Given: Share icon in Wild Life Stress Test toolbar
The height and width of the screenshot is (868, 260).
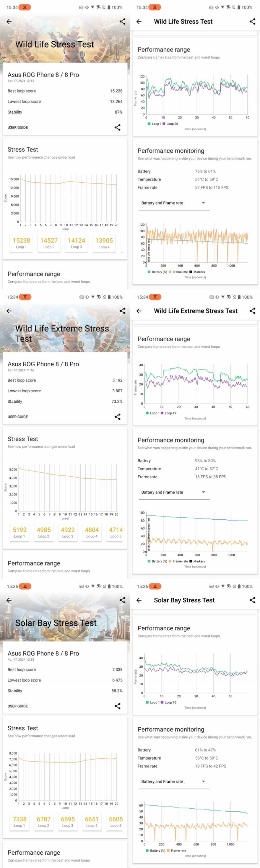Looking at the screenshot, I should (252, 21).
